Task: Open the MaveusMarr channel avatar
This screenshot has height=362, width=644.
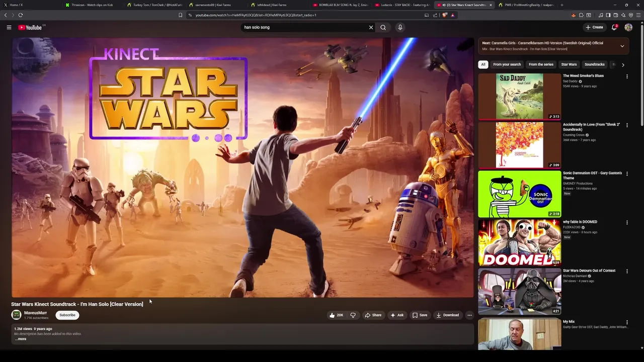Action: (17, 315)
